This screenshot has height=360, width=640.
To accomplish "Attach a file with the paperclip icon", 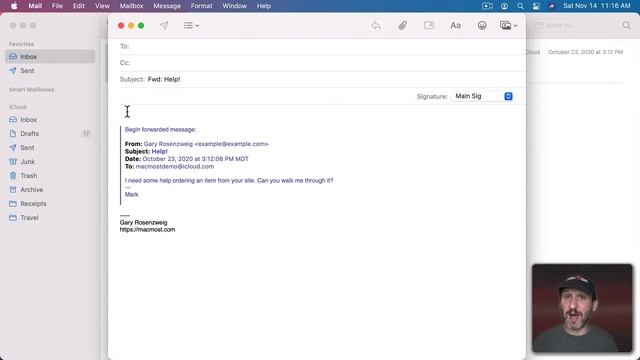I will (402, 25).
